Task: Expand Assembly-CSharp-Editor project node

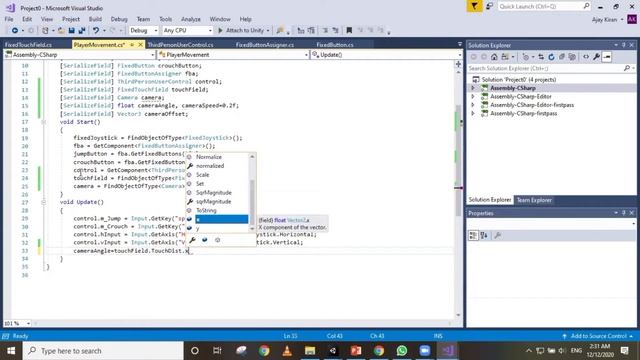Action: click(x=473, y=97)
